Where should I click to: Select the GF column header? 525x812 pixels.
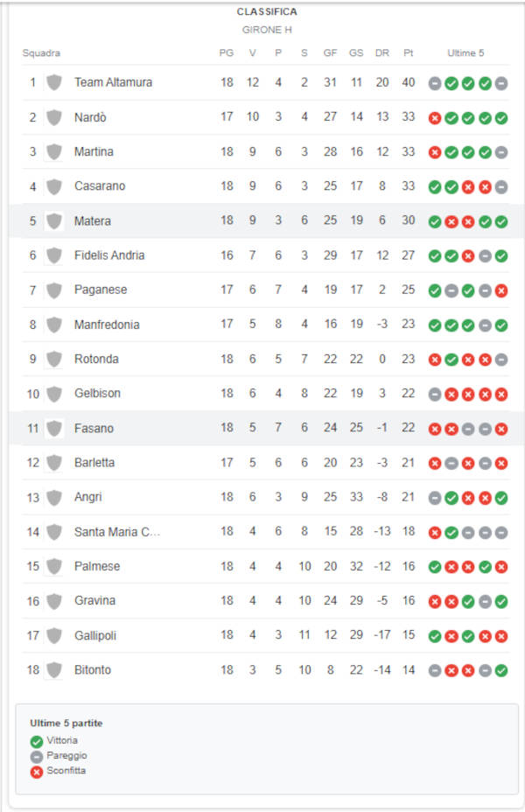click(x=331, y=52)
